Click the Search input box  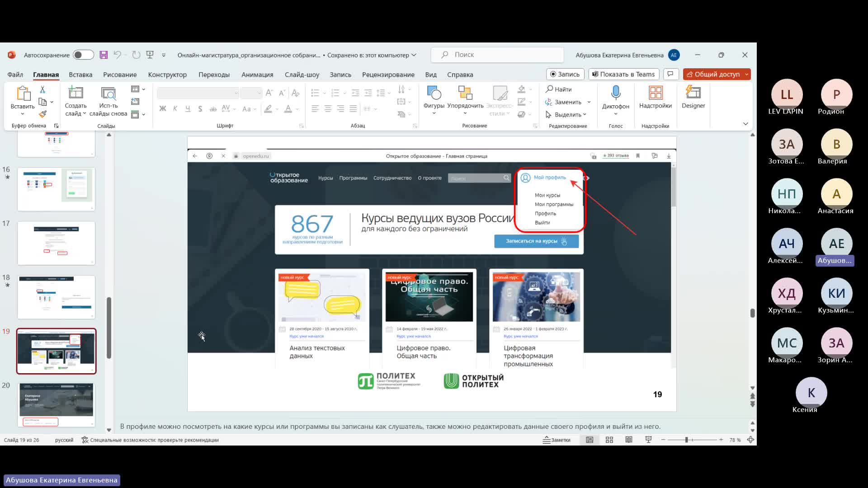[x=497, y=55]
